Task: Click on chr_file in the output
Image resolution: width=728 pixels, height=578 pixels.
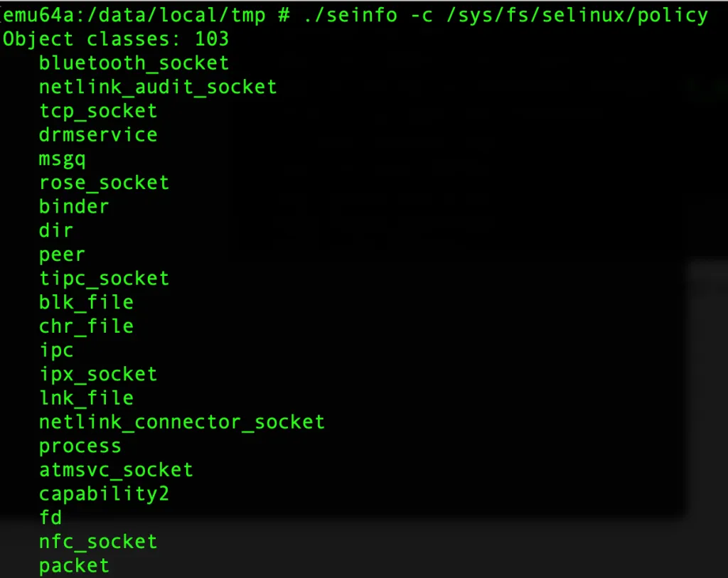Action: [86, 326]
